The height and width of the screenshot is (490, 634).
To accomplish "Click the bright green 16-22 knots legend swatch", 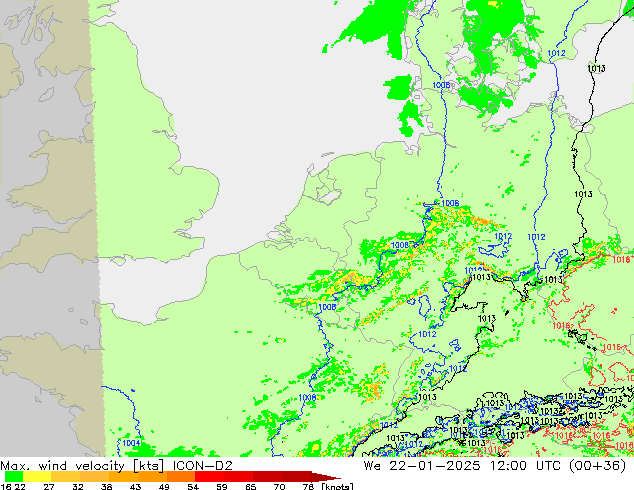I will click(14, 477).
